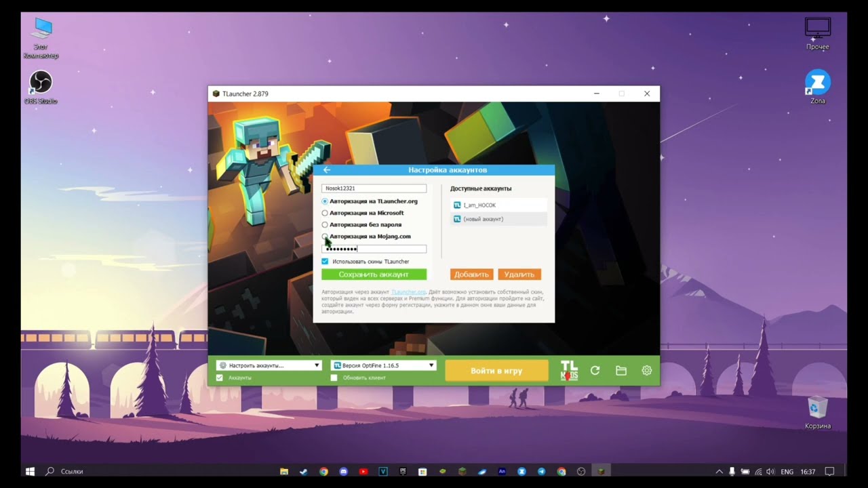The height and width of the screenshot is (488, 868).
Task: Open Steam from the taskbar
Action: point(304,472)
